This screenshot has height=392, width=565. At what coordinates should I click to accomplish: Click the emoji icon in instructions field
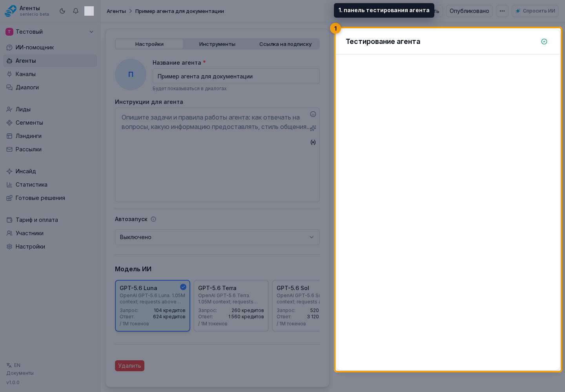coord(313,114)
